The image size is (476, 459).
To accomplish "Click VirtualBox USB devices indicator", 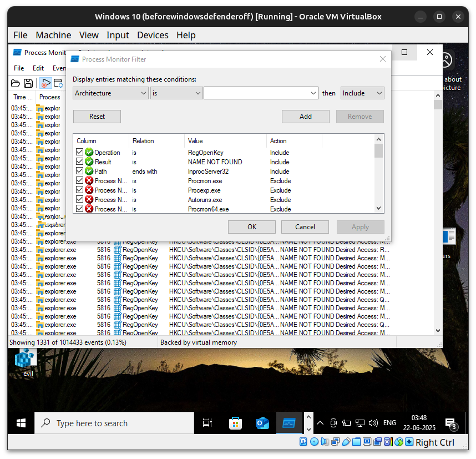I will 346,442.
